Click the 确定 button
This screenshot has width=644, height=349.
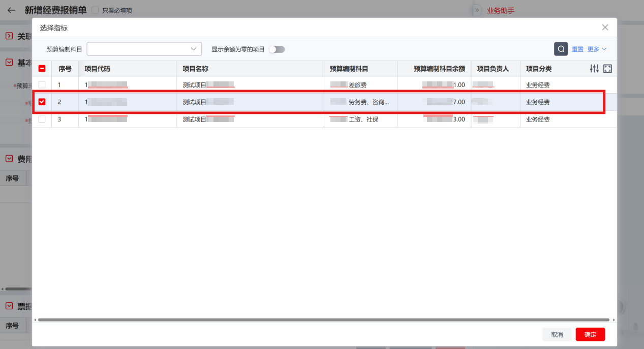point(590,334)
